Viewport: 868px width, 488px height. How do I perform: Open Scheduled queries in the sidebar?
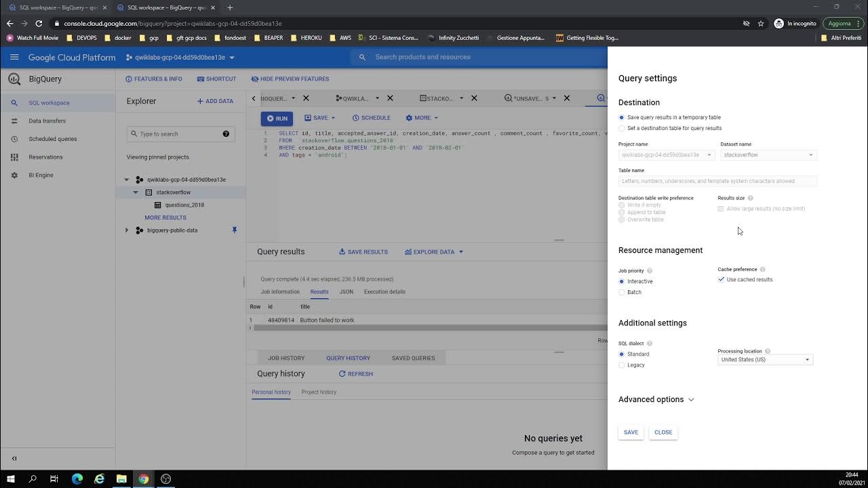pyautogui.click(x=58, y=139)
